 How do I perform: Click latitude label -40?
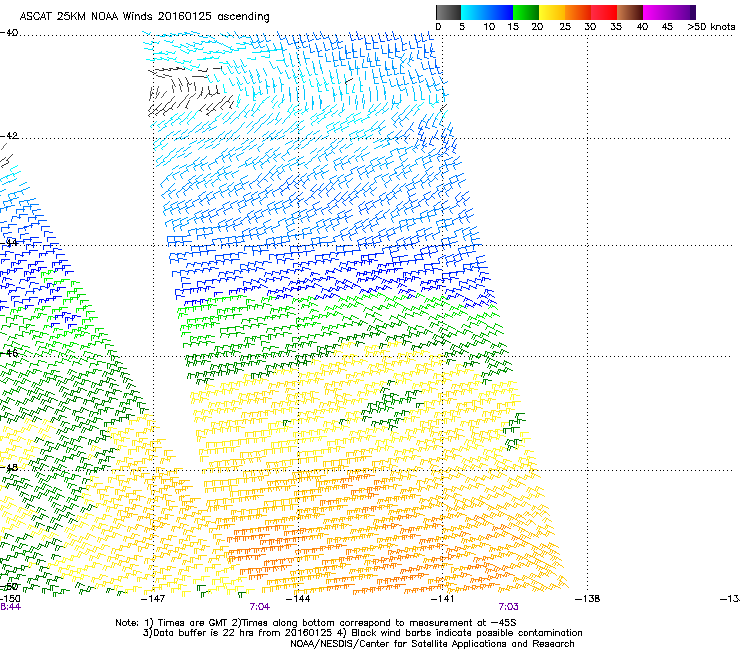click(9, 33)
